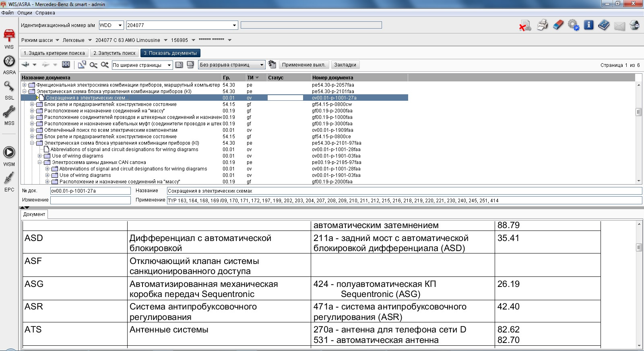Go forward with right arrow icon
This screenshot has width=644, height=351.
[45, 64]
